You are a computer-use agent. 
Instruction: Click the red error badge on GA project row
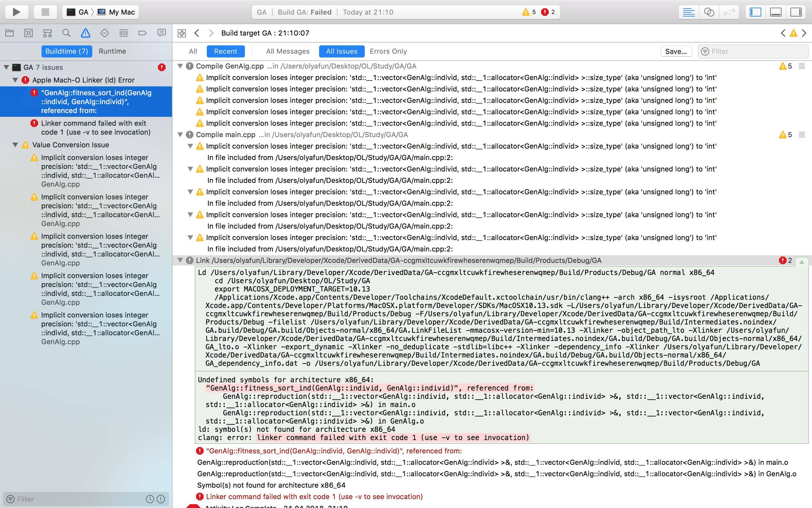pos(162,67)
